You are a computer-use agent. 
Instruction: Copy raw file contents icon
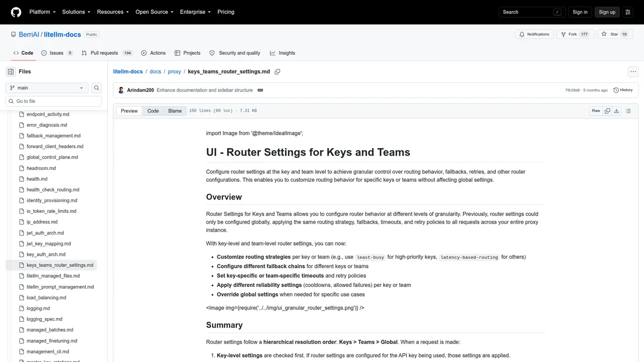click(x=608, y=111)
